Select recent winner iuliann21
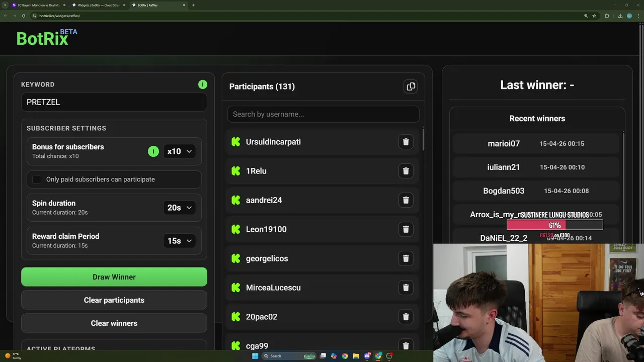The image size is (644, 362). pos(536,167)
